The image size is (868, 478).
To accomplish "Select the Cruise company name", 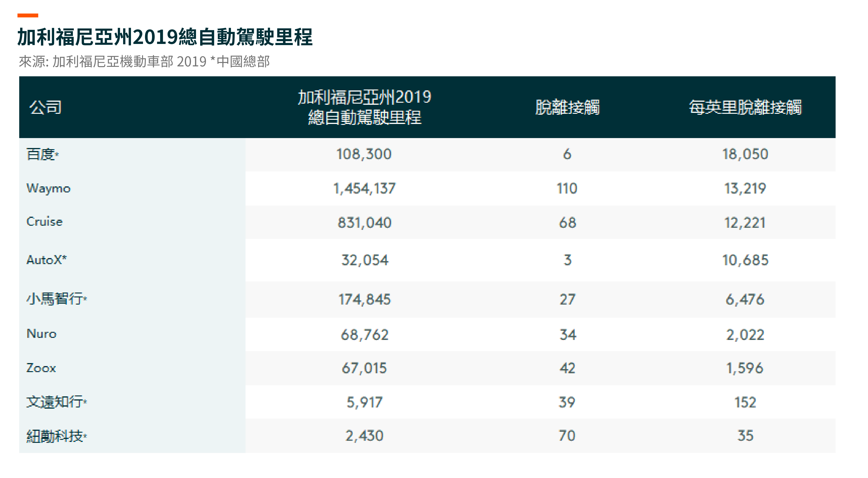I will [x=44, y=222].
